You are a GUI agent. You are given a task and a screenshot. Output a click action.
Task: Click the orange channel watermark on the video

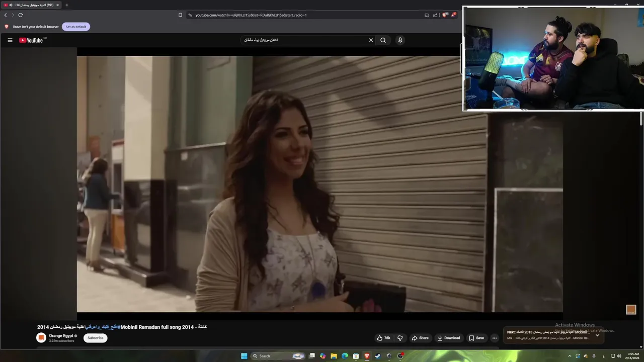[x=631, y=309]
